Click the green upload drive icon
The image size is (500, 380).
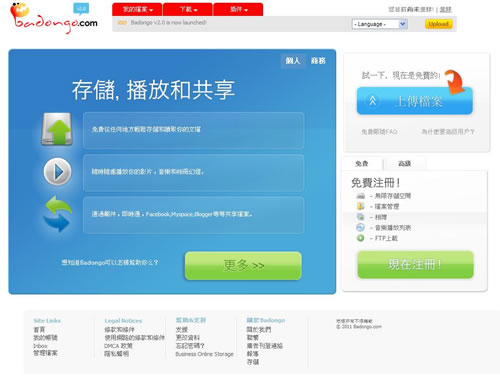pyautogui.click(x=57, y=129)
